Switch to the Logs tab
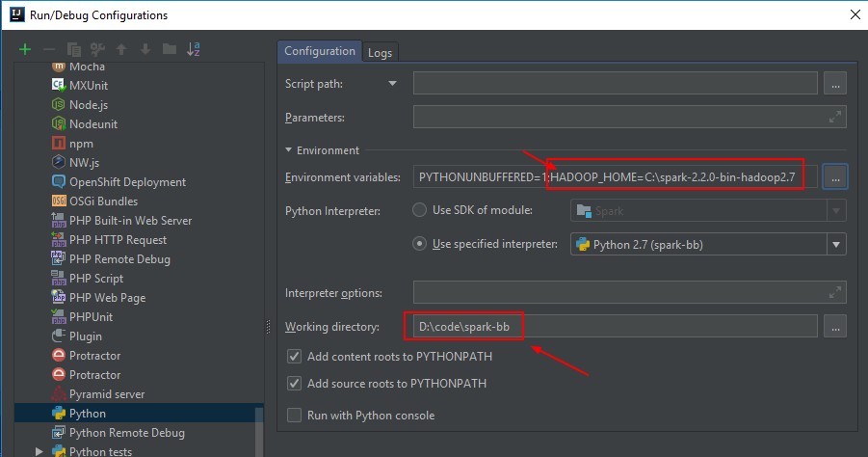868x457 pixels. (x=380, y=53)
